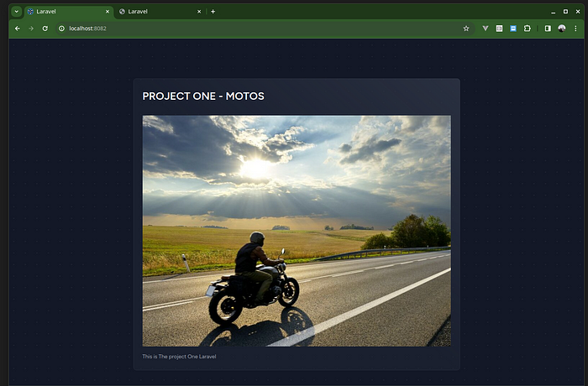The image size is (588, 386).
Task: Close the second Laravel tab
Action: tap(199, 12)
